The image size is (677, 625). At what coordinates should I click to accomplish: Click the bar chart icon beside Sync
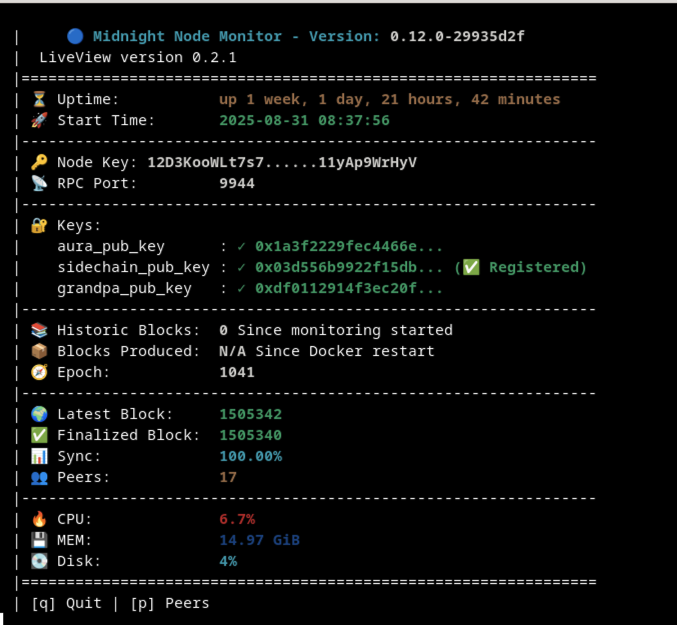tap(39, 456)
